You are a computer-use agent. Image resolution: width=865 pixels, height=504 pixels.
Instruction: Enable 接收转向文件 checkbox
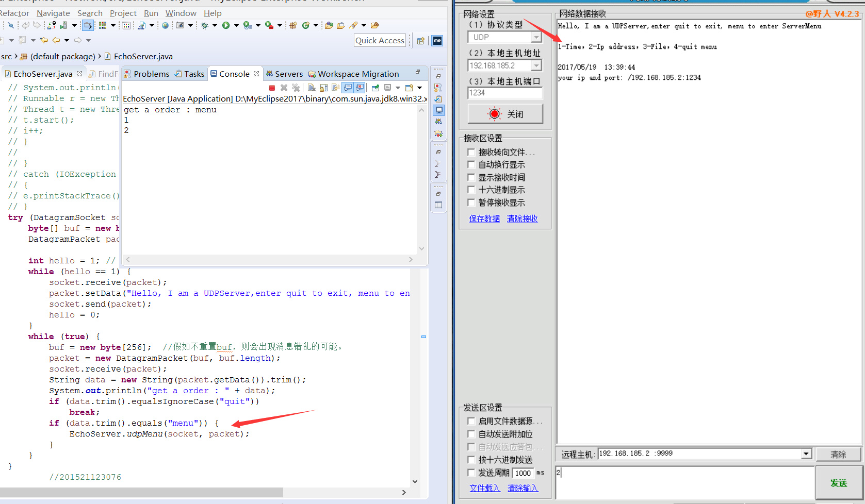[471, 152]
